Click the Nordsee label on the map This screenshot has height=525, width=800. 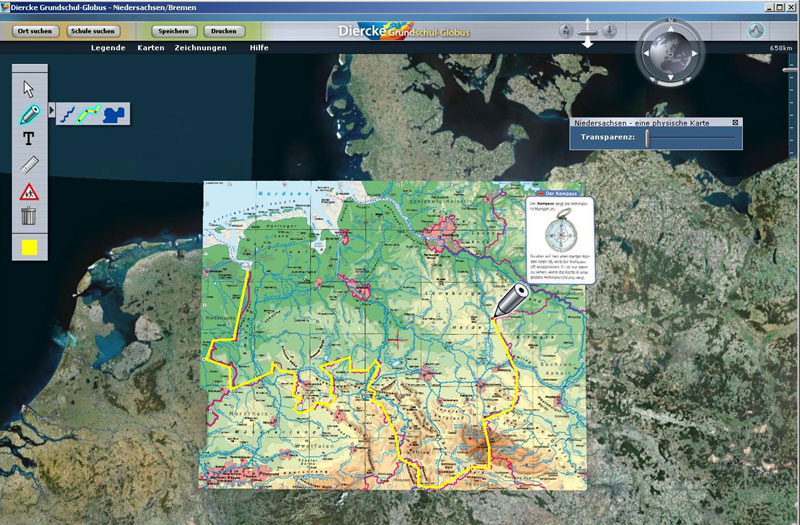[283, 193]
